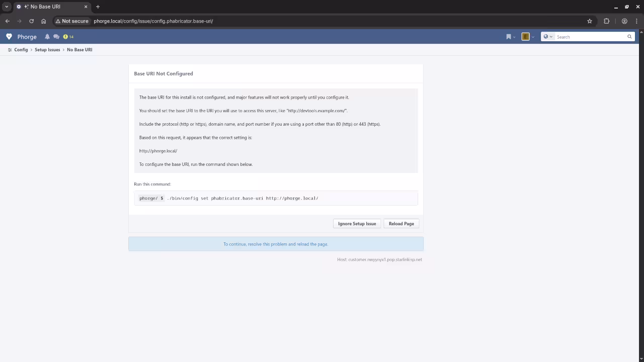
Task: Reload the page with browser refresh icon
Action: [31, 21]
